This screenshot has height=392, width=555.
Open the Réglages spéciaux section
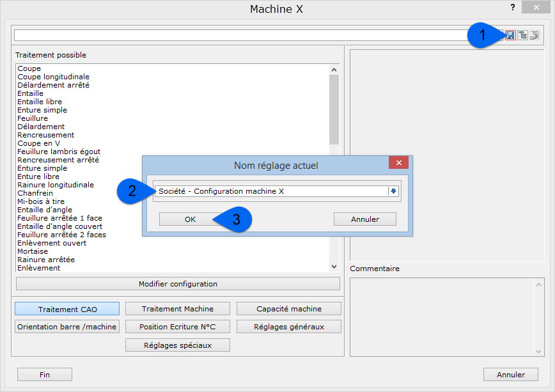178,345
